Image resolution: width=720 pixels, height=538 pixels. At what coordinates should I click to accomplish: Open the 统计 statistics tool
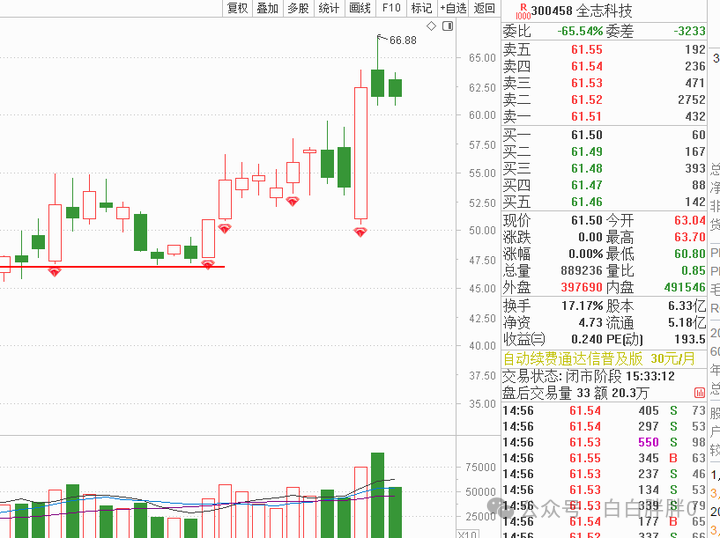tap(329, 8)
